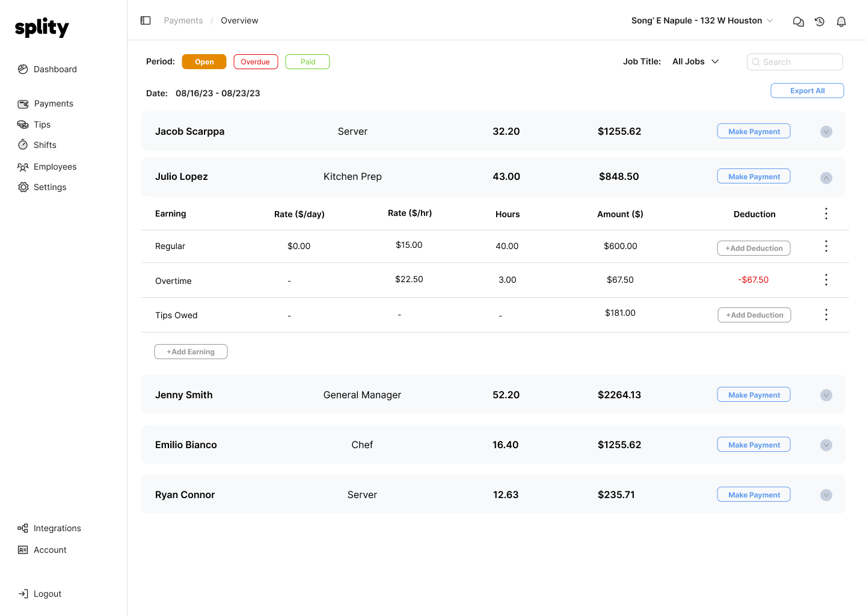Click the Tips coins icon
866x616 pixels.
point(23,125)
